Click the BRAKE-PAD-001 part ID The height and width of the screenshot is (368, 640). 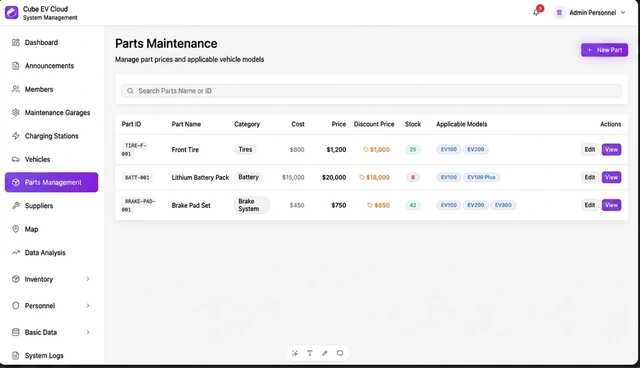(140, 205)
